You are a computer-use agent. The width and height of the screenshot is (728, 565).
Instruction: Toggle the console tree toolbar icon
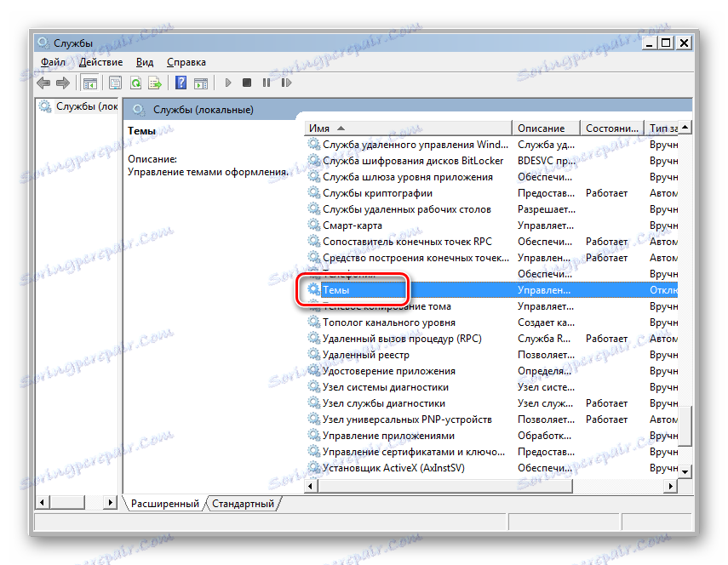[89, 83]
